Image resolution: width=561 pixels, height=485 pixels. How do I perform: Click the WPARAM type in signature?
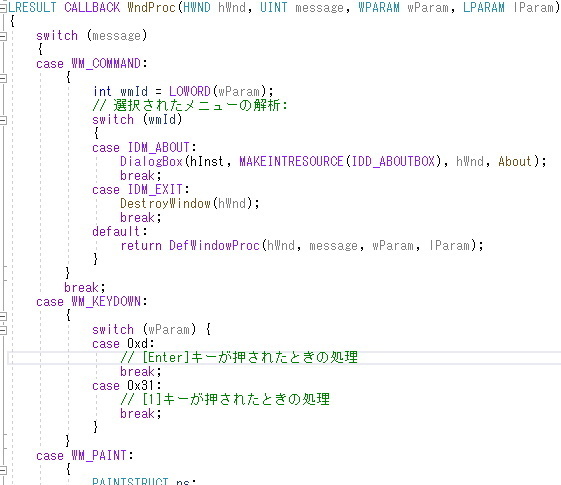379,8
